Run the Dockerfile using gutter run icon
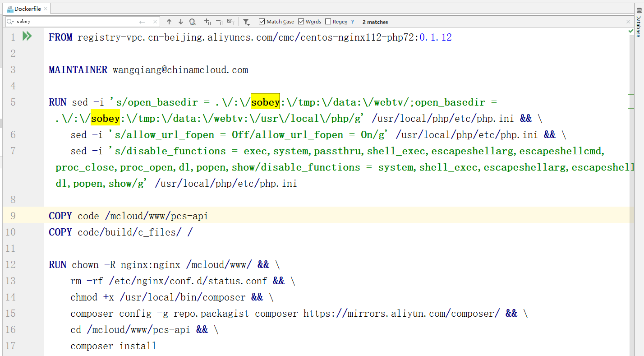The image size is (644, 356). [x=27, y=37]
